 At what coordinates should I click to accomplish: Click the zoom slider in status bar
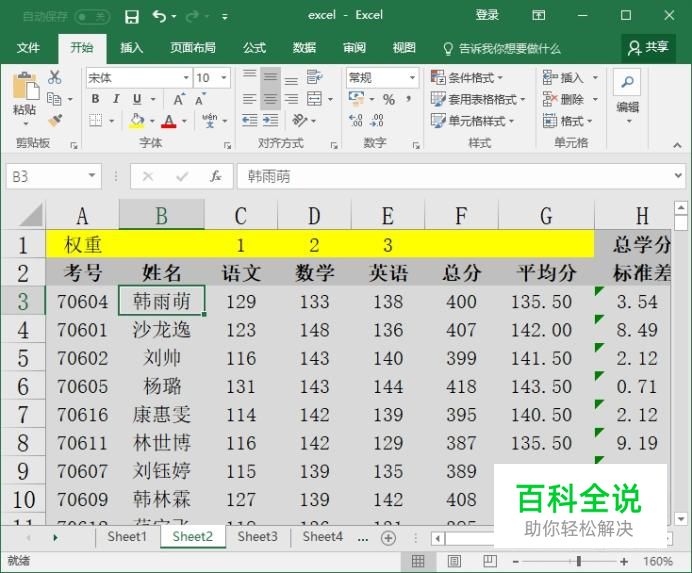click(x=578, y=562)
